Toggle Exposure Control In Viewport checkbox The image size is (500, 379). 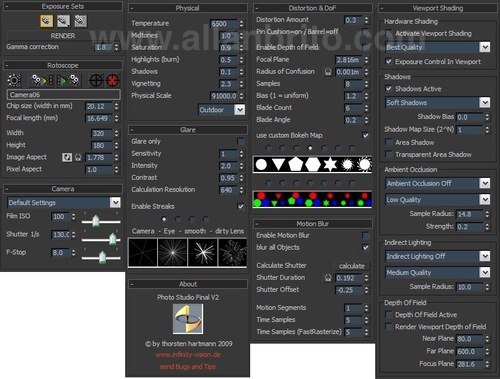[388, 62]
